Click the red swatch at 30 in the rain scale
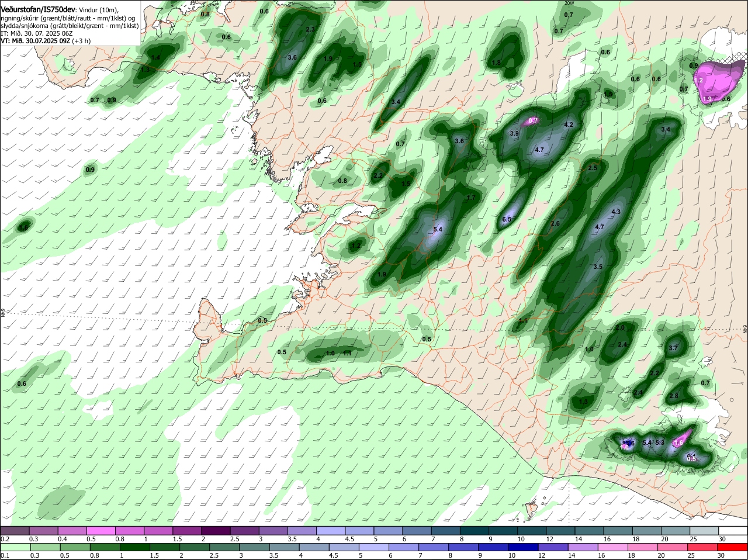 (733, 547)
